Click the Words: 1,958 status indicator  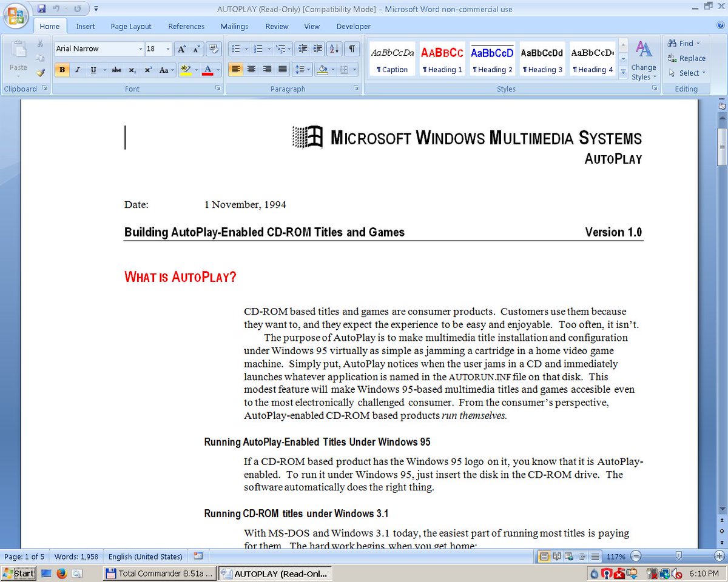pos(76,556)
